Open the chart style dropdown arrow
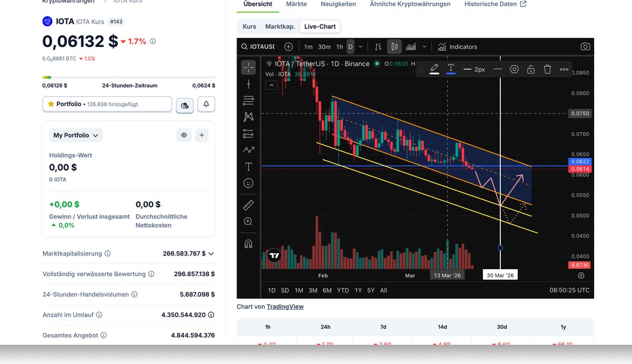Screen dimensions: 632x364 (x=424, y=46)
